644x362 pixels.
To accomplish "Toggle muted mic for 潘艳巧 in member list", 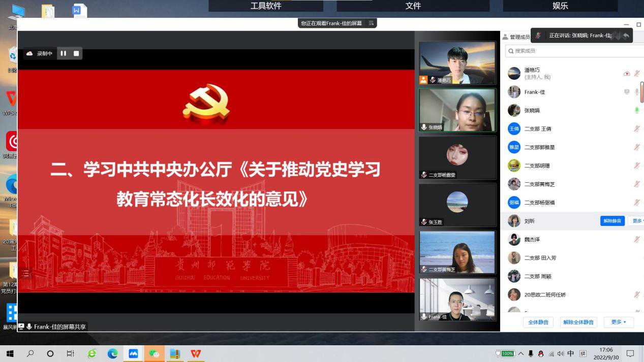I will coord(636,74).
